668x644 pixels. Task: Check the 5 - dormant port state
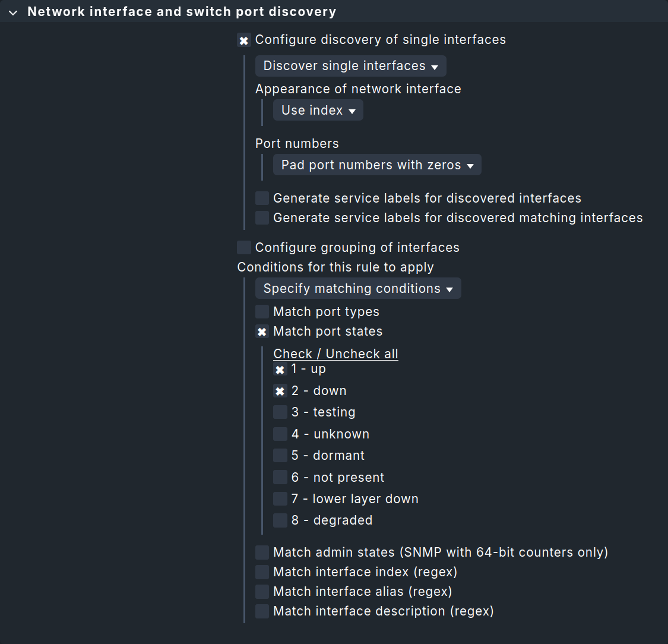[280, 455]
